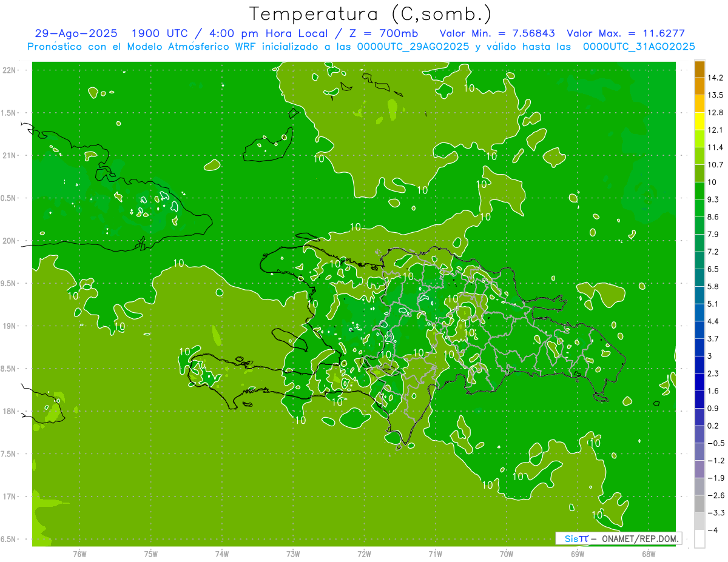
Task: Select the date text '29-Ago-2025'
Action: [76, 33]
